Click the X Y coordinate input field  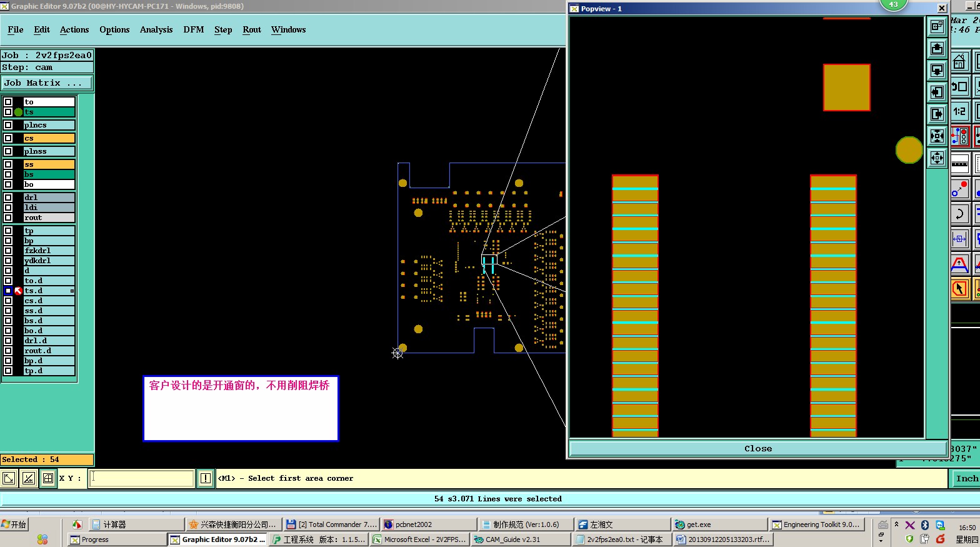pos(142,478)
